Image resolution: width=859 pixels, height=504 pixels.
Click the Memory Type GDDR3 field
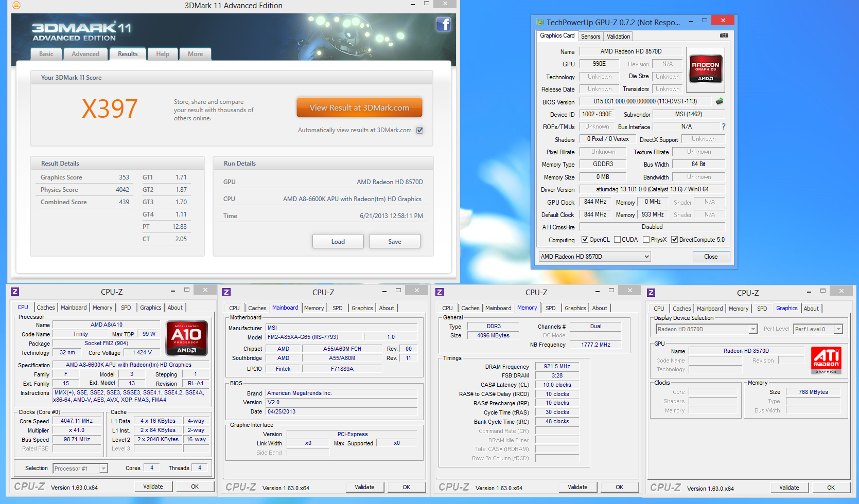603,164
